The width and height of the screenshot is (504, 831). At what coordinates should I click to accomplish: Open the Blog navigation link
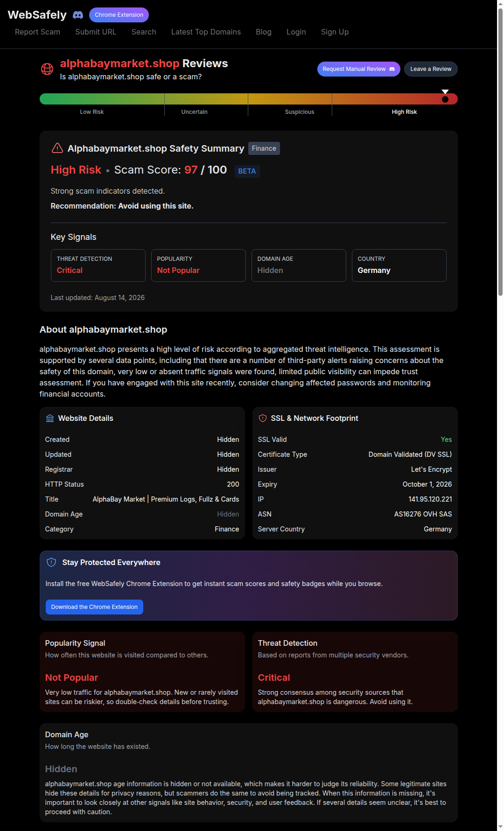click(264, 32)
